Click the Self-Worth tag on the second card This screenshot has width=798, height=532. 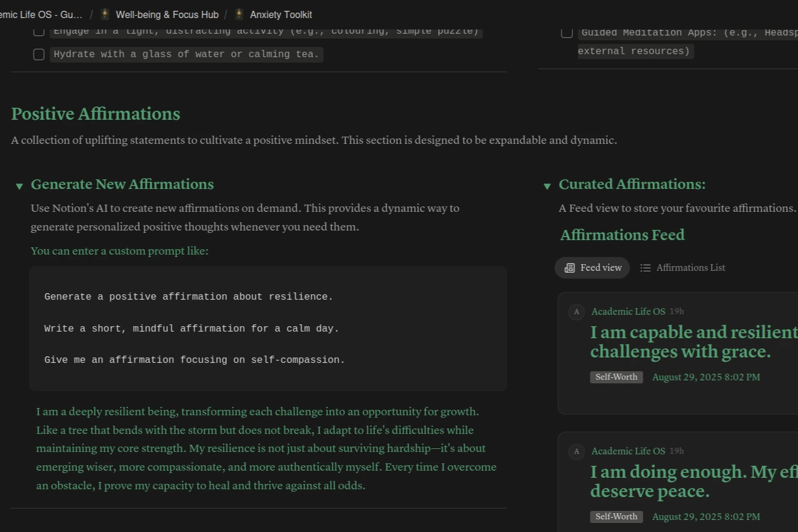(616, 517)
